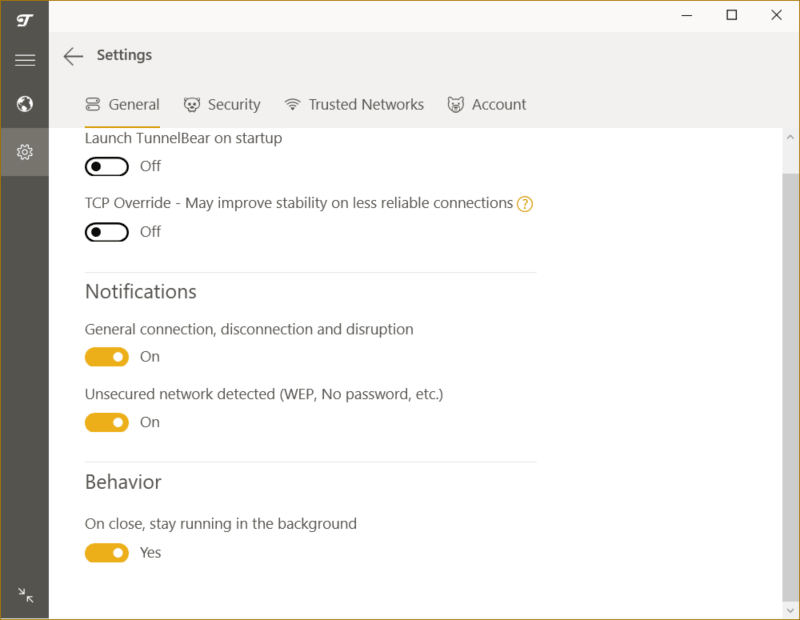Minimize the TunnelBear window

pos(687,15)
